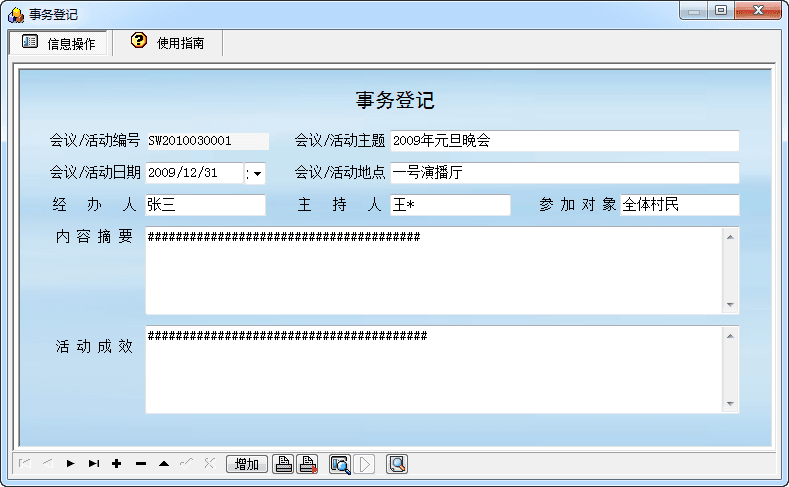The height and width of the screenshot is (487, 789).
Task: Click the minus delete record icon
Action: tap(140, 464)
